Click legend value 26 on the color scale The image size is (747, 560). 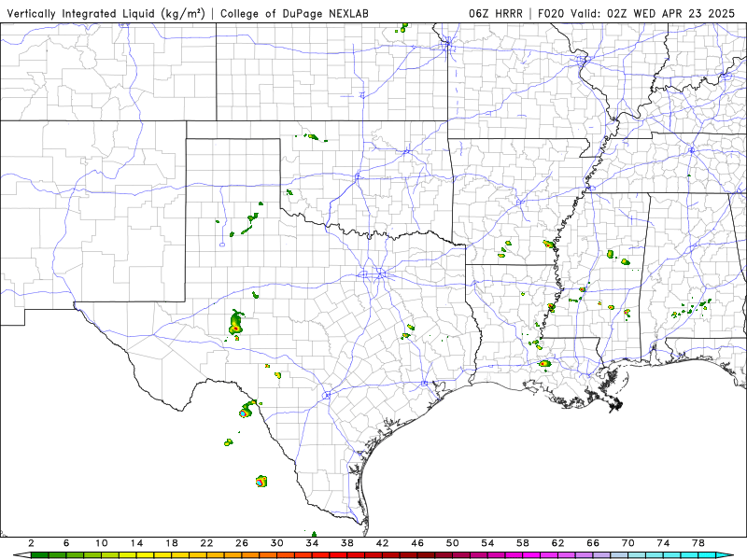(x=242, y=543)
